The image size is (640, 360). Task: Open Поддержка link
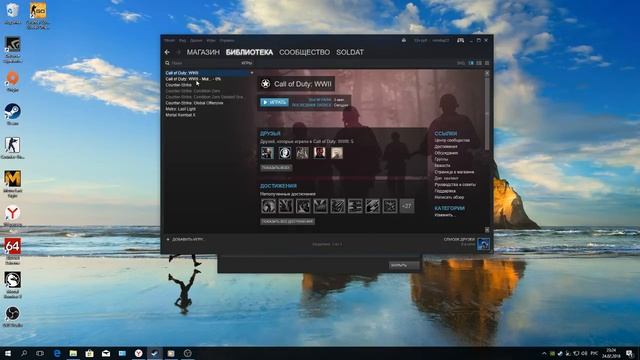(x=445, y=191)
